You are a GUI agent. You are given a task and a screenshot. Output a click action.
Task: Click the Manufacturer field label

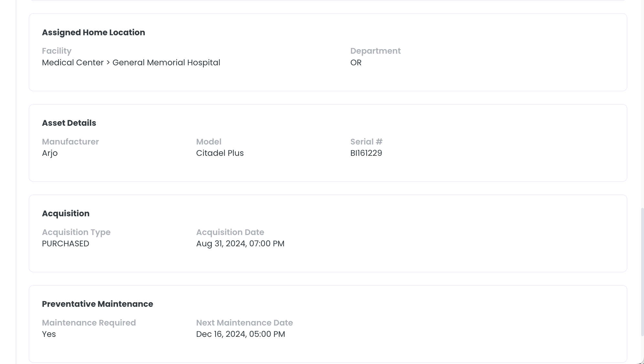[70, 142]
